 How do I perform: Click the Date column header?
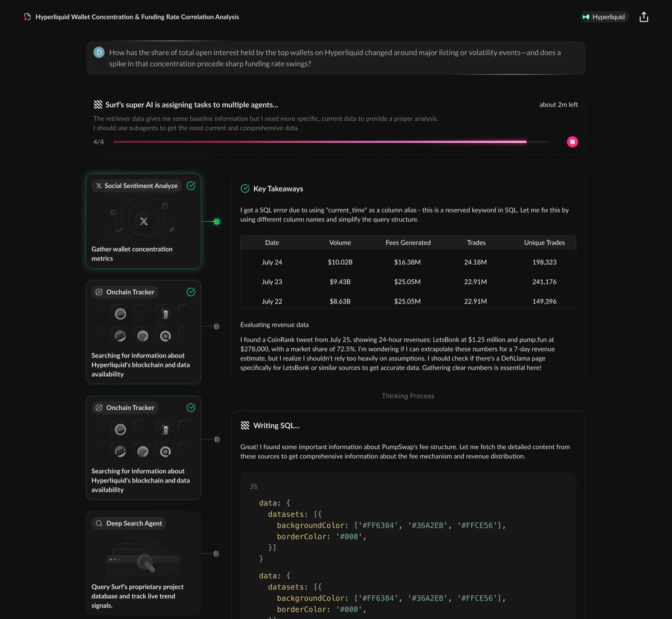(x=272, y=243)
